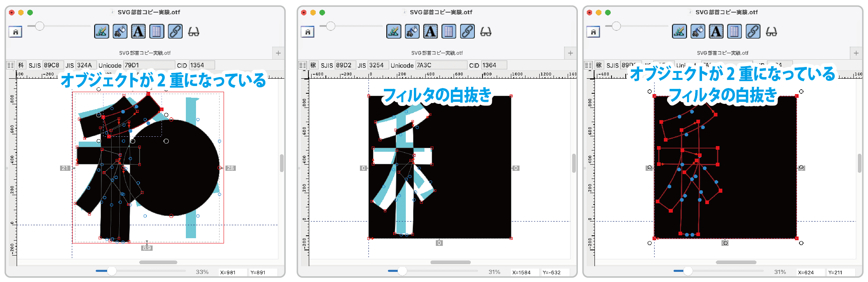The height and width of the screenshot is (282, 868).
Task: Click the chain link icon in the CID 1354 window
Action: tap(175, 31)
